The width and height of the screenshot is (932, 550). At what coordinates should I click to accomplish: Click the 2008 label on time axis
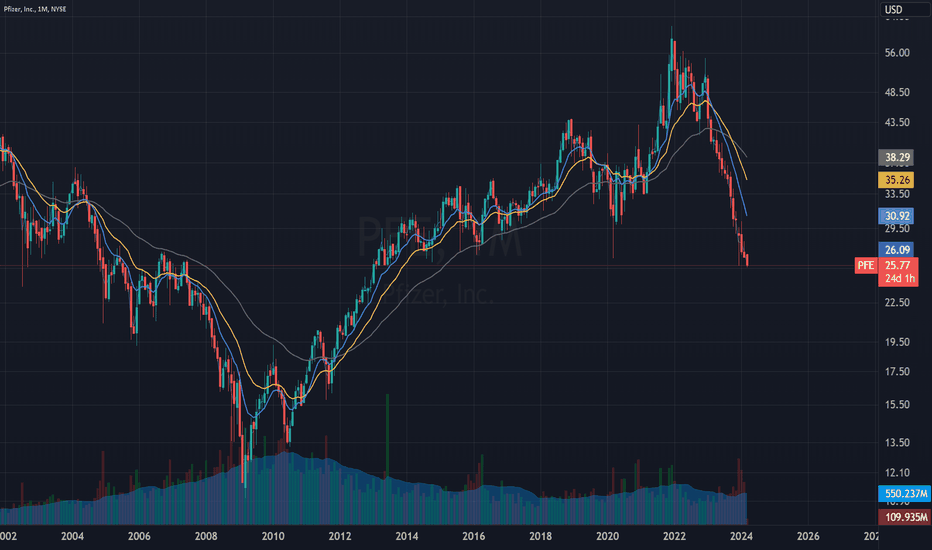pyautogui.click(x=206, y=536)
